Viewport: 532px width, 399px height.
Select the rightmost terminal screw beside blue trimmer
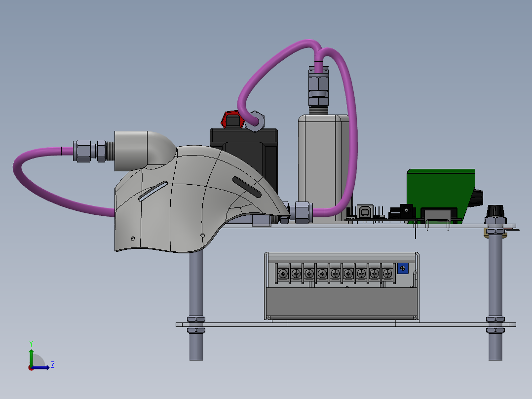(387, 273)
